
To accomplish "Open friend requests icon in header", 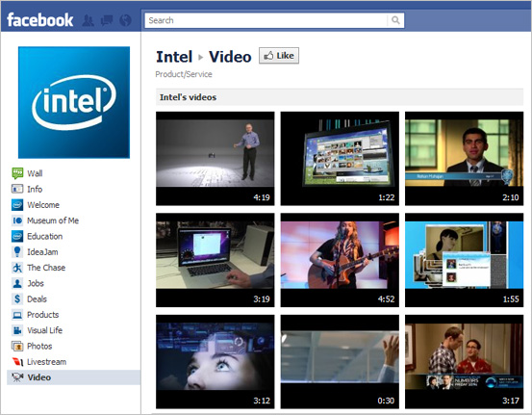I will point(89,21).
